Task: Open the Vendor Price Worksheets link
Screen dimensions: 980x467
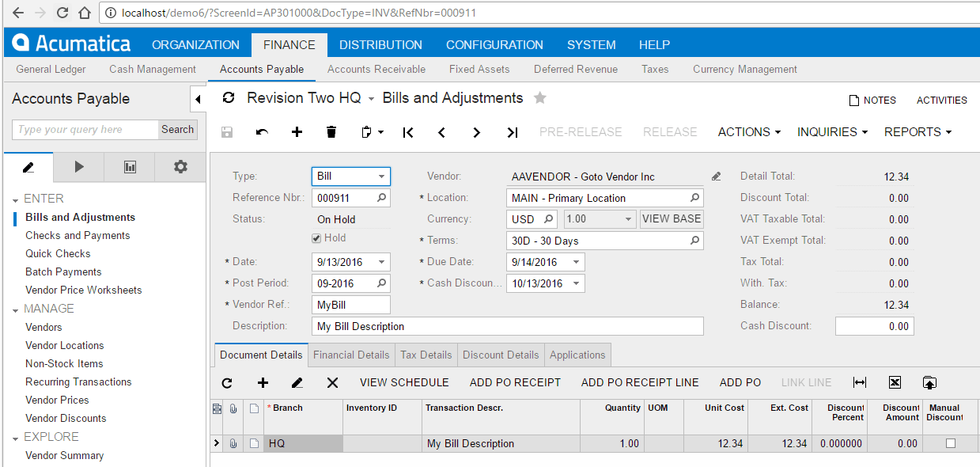Action: tap(84, 290)
